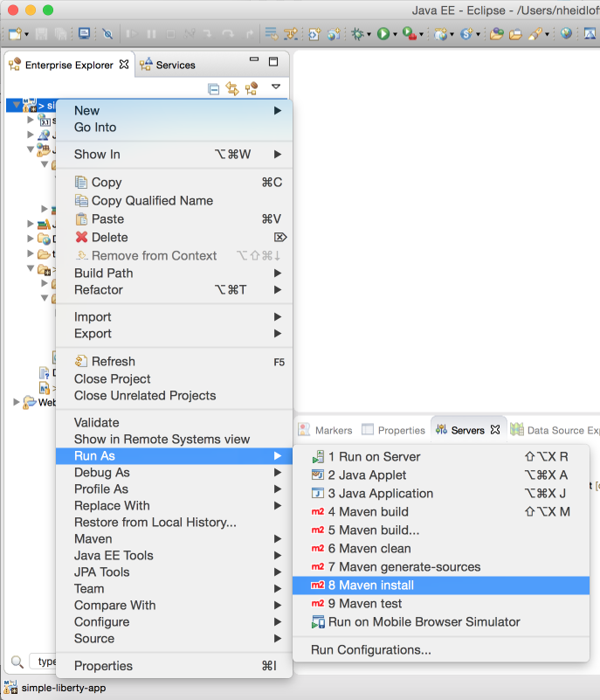The height and width of the screenshot is (700, 600).
Task: Open the New wizard dropdown arrow
Action: [x=26, y=34]
